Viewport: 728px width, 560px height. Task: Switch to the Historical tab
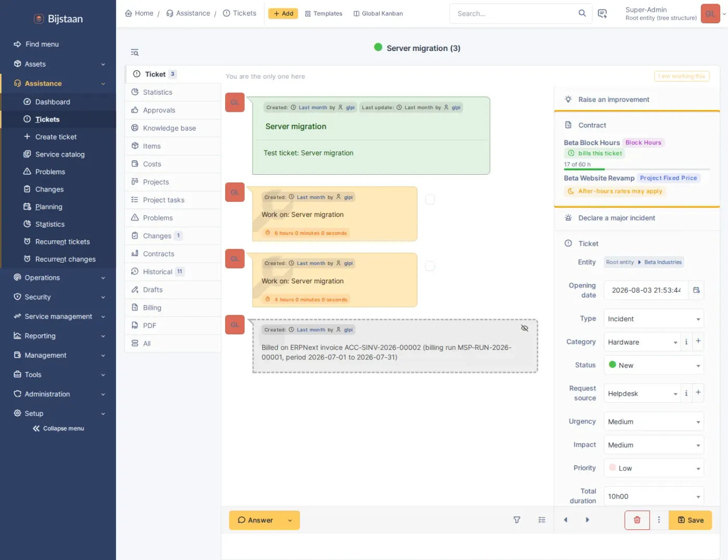coord(173,271)
